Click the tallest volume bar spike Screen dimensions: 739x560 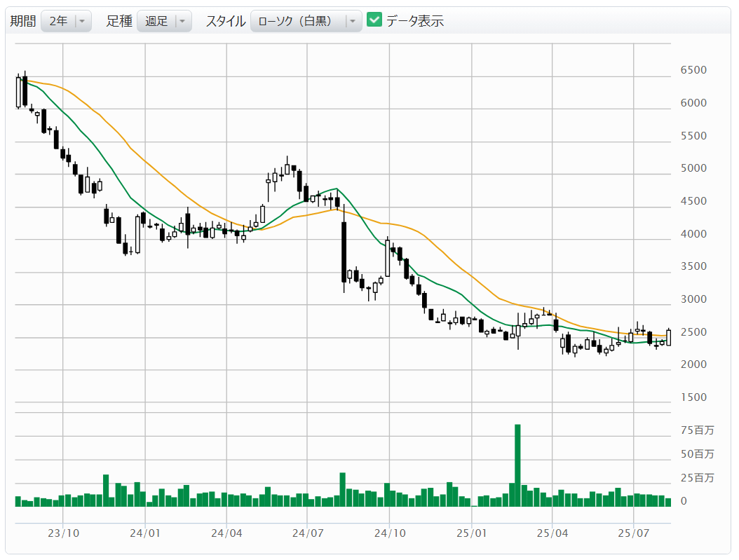click(x=517, y=464)
